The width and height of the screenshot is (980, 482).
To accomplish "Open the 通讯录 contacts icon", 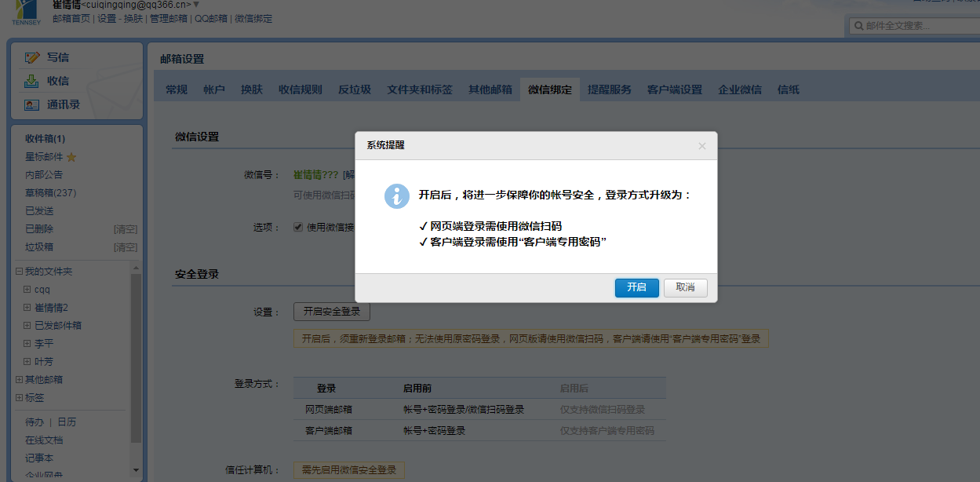I will pyautogui.click(x=33, y=104).
